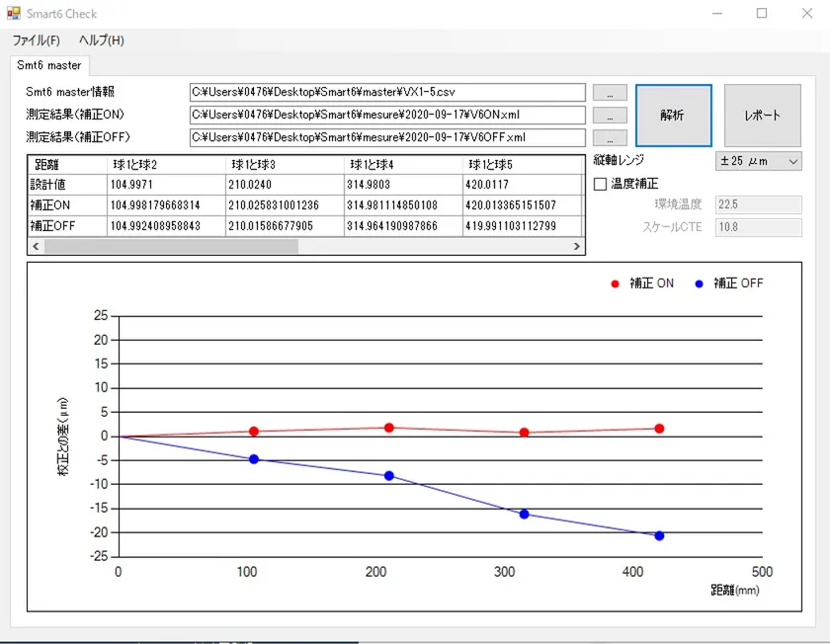Click the blue 補正 OFF legend marker

699,283
